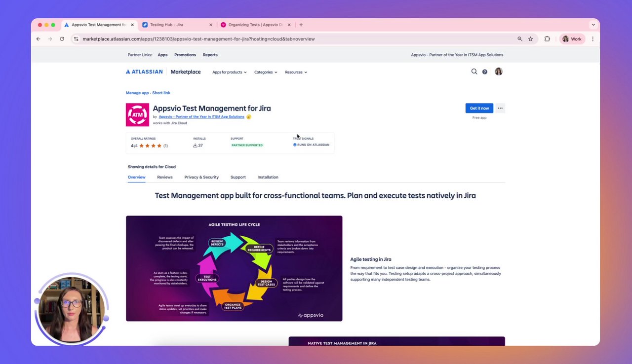This screenshot has width=632, height=364.
Task: Select the Support tab
Action: click(238, 177)
